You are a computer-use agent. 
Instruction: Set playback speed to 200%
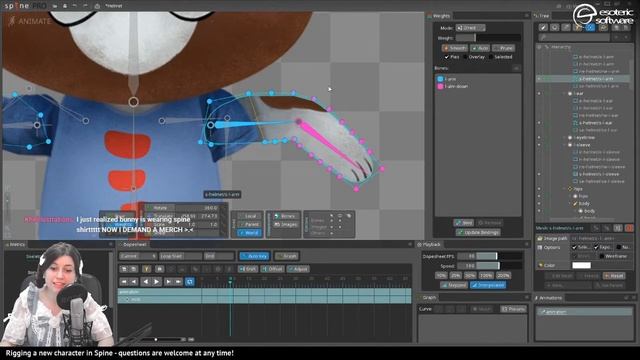click(x=503, y=276)
